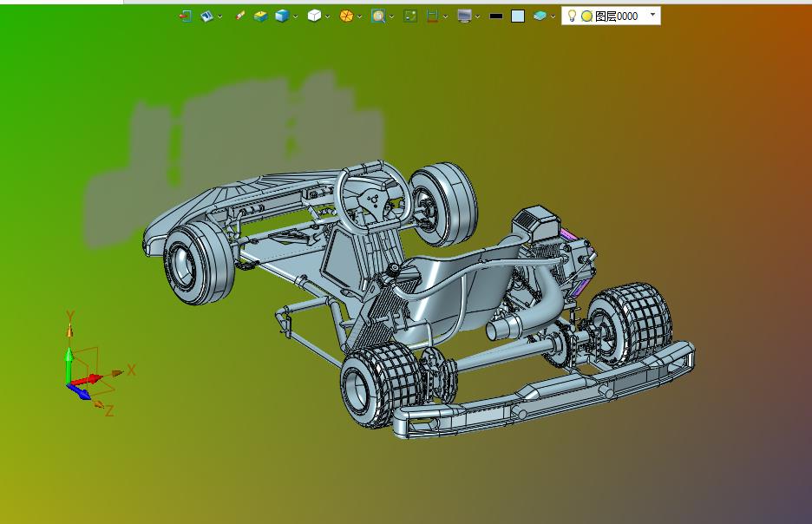Pick the light blue color swatch
Screen dimensions: 812x524
(518, 16)
